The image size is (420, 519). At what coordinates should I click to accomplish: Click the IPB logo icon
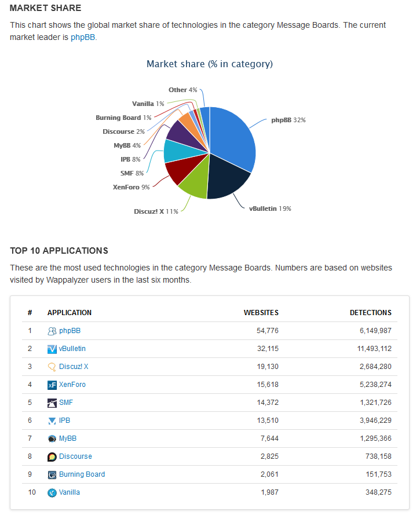click(52, 421)
